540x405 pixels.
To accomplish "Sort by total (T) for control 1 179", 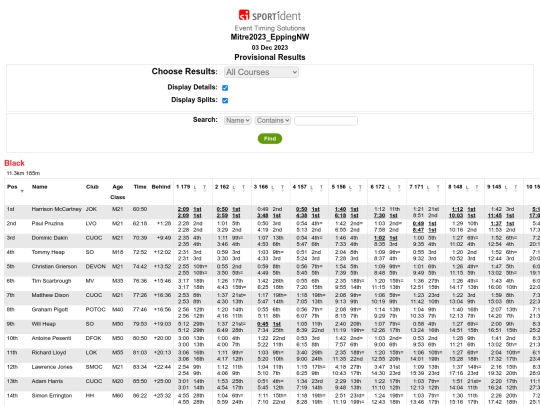I will point(204,187).
